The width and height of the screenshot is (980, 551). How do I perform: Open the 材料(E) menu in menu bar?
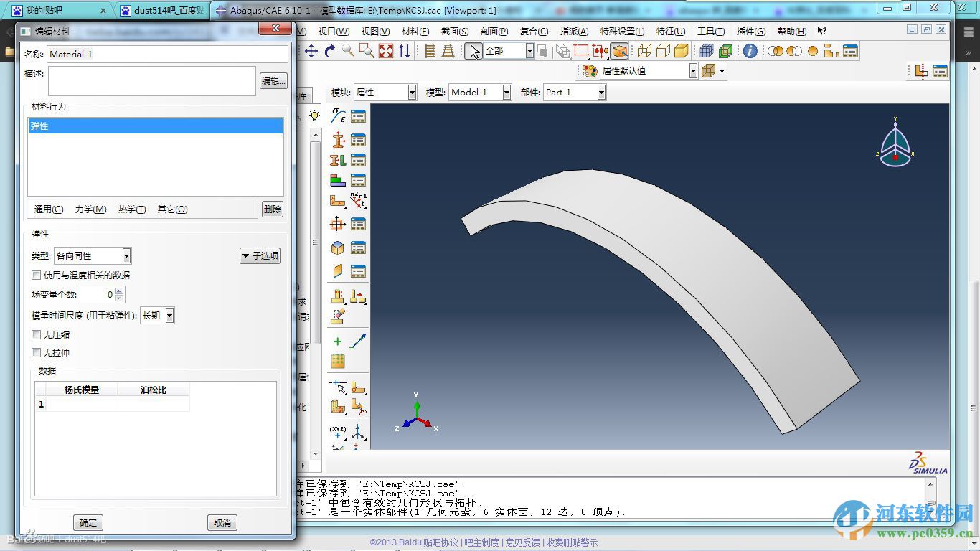click(415, 32)
